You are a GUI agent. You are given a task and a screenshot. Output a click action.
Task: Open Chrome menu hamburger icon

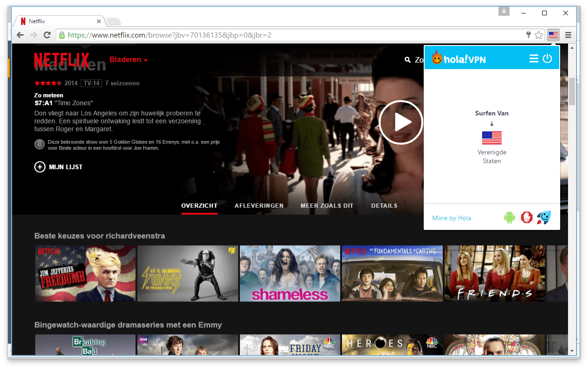(568, 35)
